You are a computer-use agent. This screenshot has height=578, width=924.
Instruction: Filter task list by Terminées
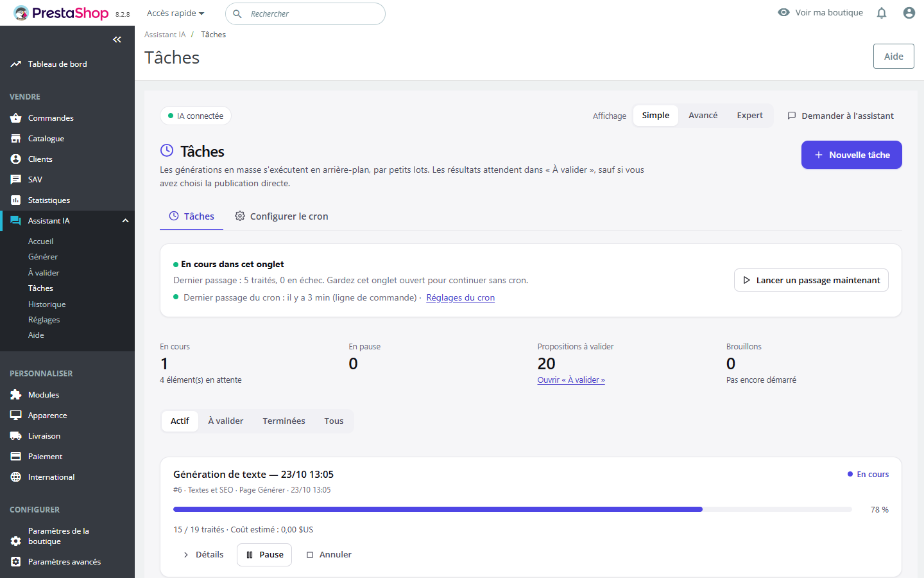(284, 421)
